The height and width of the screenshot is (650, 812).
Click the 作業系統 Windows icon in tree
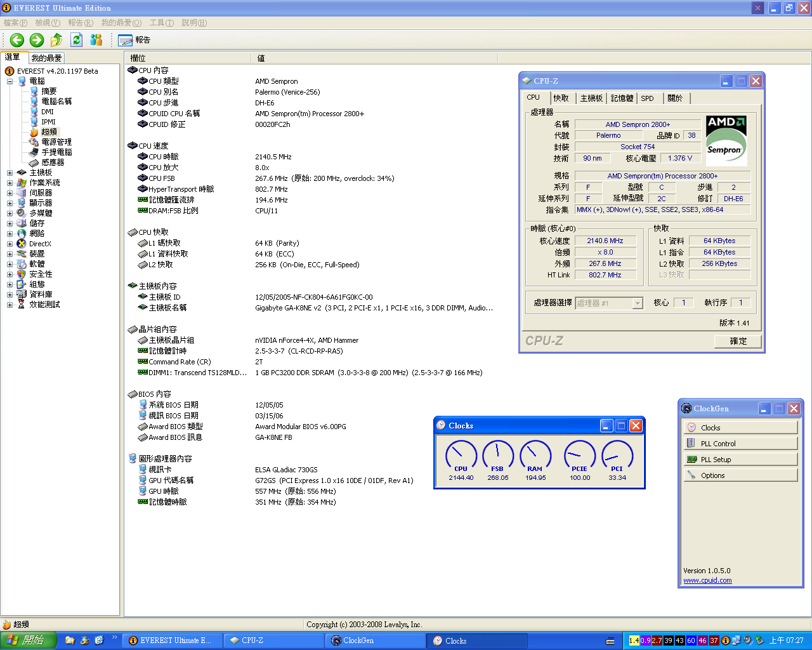coord(22,183)
